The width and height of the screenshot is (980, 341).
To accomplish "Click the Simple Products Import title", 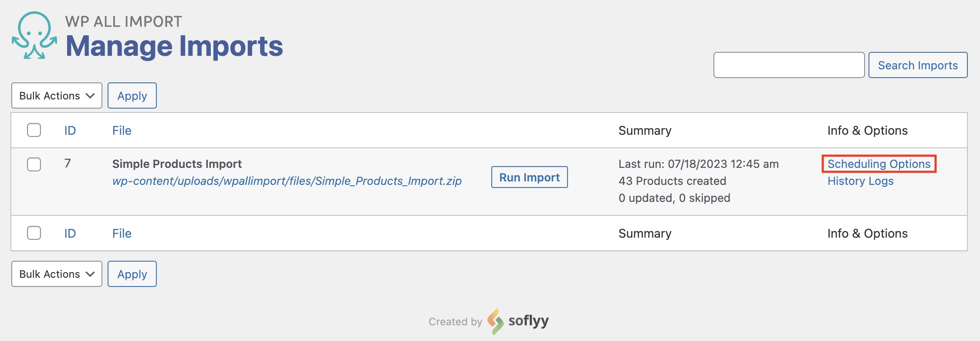I will [x=177, y=164].
